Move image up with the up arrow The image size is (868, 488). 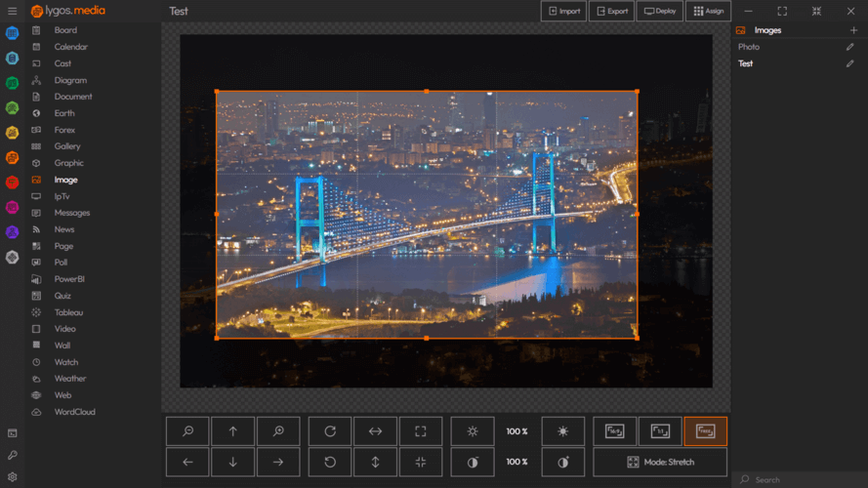[233, 431]
